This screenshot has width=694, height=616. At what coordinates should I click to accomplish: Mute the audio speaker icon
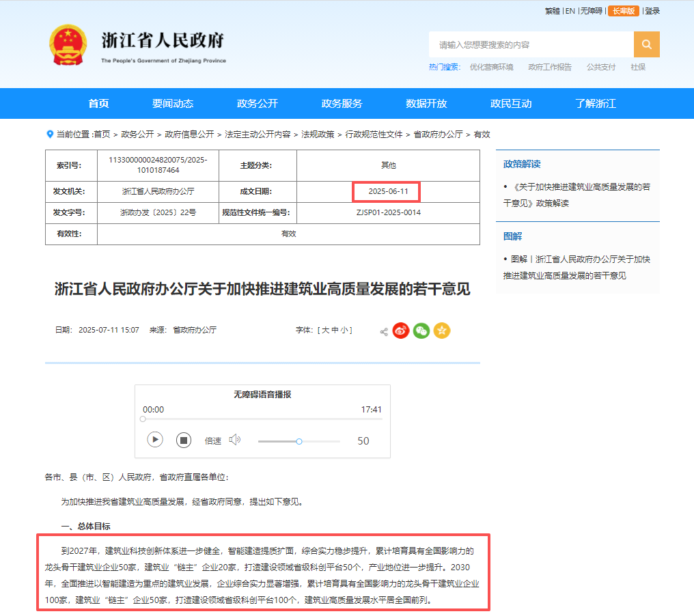235,440
